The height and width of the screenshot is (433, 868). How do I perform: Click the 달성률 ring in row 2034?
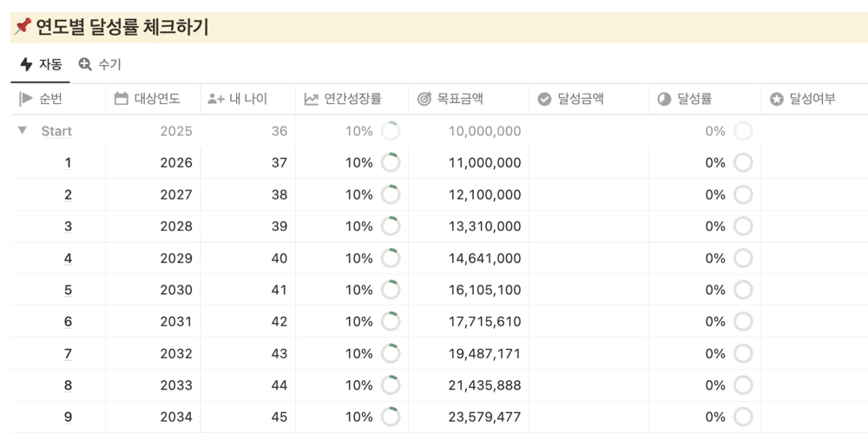click(743, 417)
